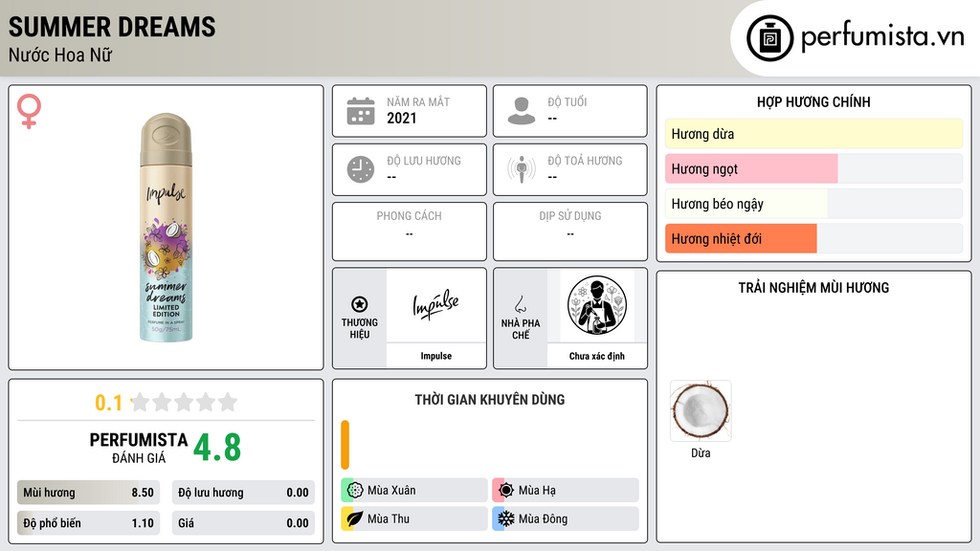
Task: Click the yellow 0.1 user rating value
Action: (108, 403)
